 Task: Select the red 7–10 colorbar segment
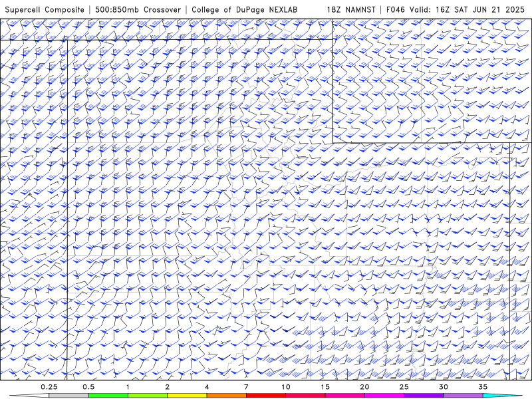pos(266,396)
